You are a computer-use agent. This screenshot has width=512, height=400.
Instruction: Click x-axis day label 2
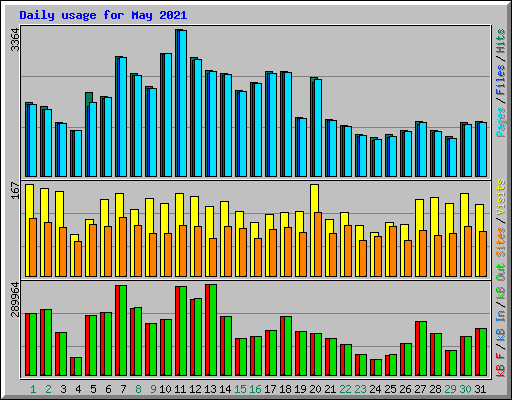(x=48, y=389)
